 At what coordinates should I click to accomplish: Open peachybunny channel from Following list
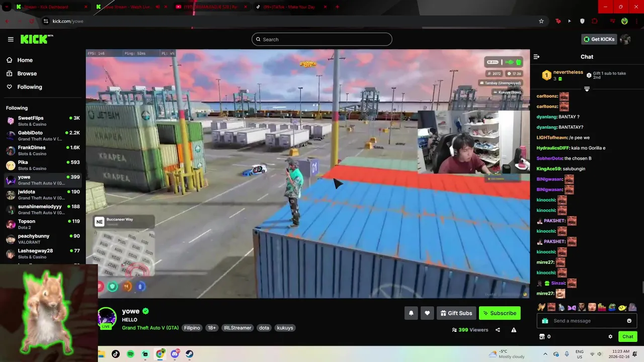[x=43, y=239]
